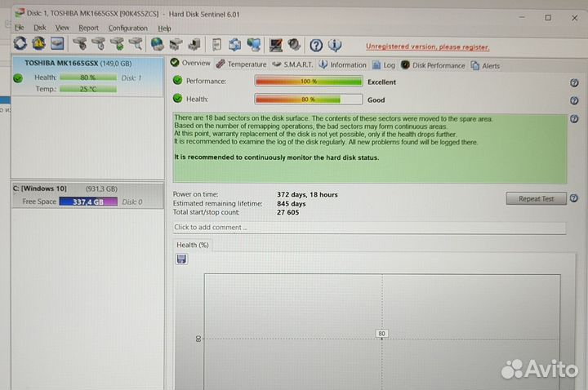Switch to the Temperature tab
588x390 pixels.
[242, 64]
